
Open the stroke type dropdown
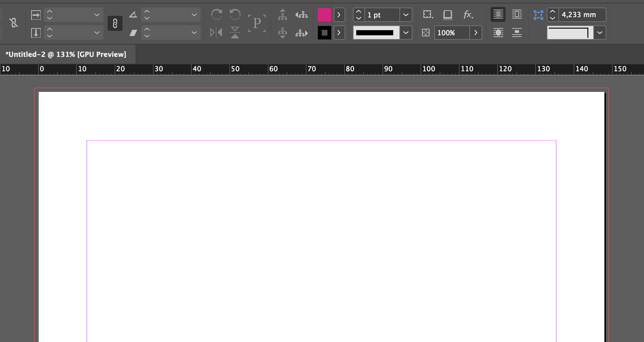tap(406, 33)
